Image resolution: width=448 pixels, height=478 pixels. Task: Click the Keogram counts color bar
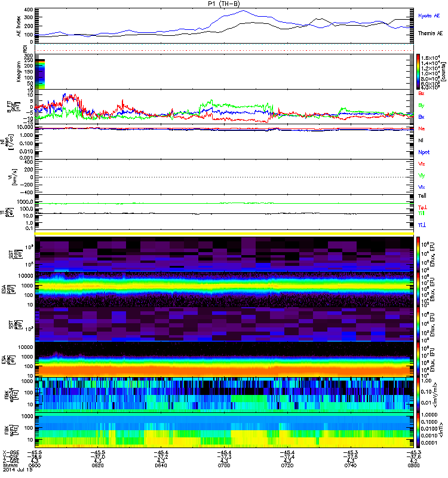click(418, 72)
